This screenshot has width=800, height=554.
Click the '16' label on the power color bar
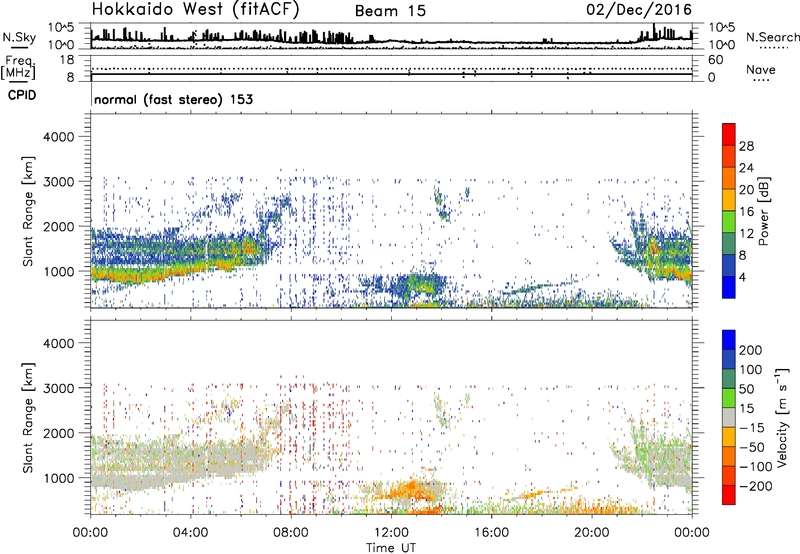(x=746, y=212)
